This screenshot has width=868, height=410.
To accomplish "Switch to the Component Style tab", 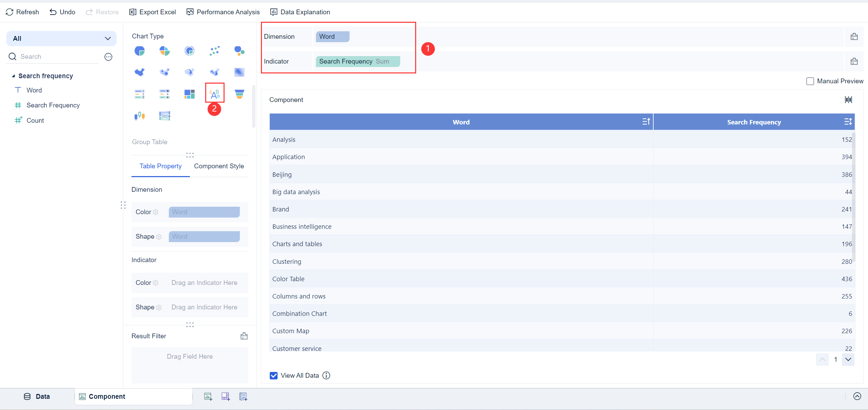I will pos(219,166).
